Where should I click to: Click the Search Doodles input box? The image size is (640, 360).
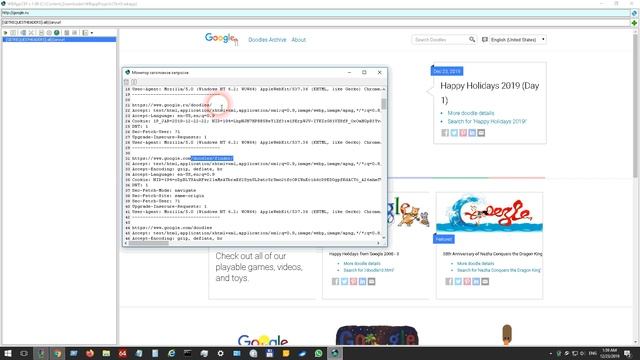pos(440,40)
